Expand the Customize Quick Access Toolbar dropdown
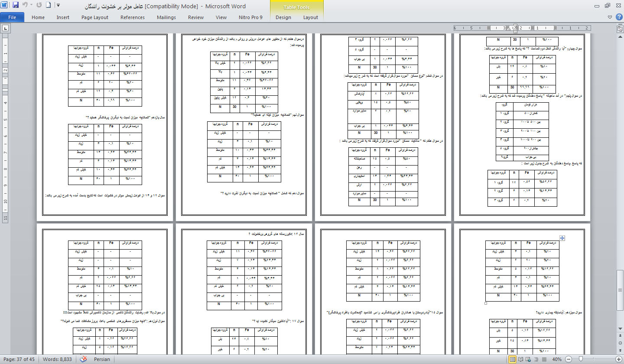 click(x=58, y=6)
